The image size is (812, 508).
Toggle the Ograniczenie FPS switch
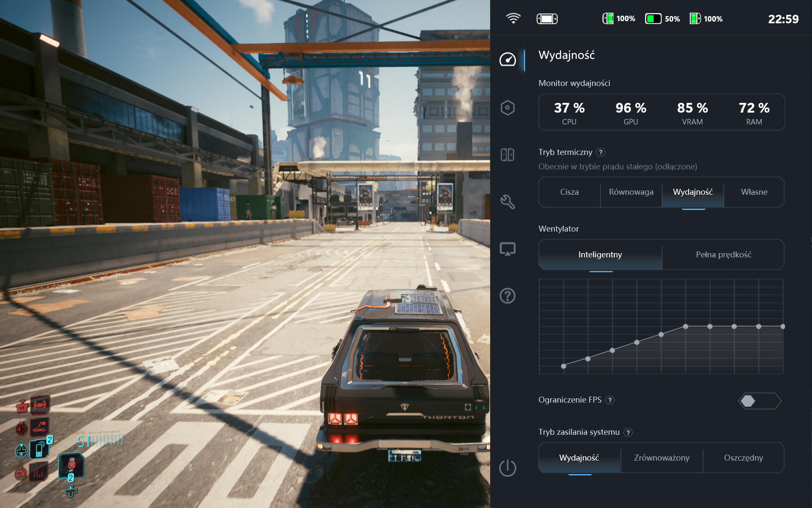click(760, 401)
